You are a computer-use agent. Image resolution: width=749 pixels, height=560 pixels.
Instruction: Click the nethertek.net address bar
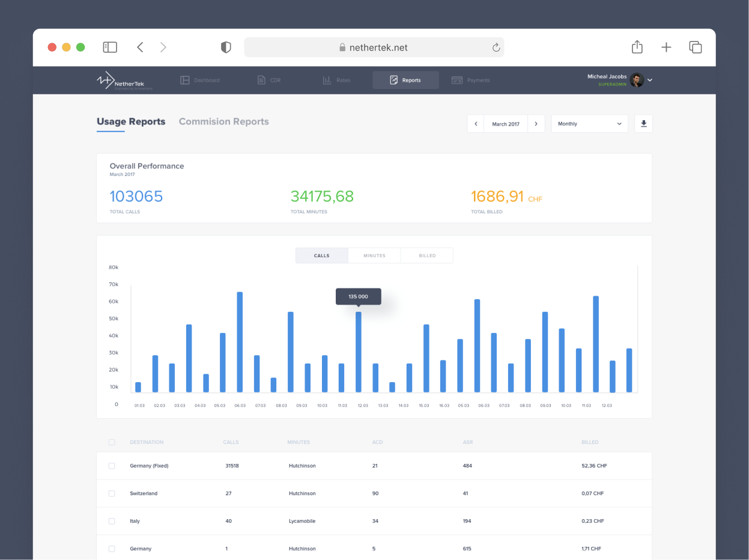[374, 47]
